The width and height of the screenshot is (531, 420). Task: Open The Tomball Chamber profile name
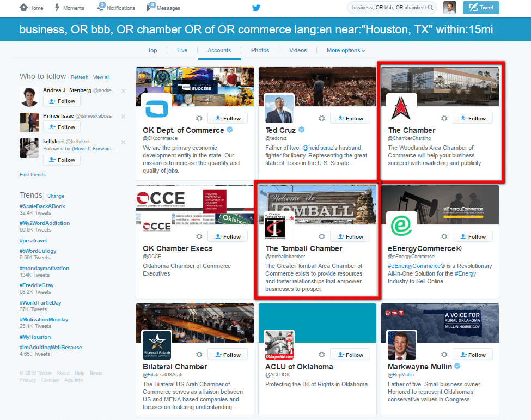point(304,248)
